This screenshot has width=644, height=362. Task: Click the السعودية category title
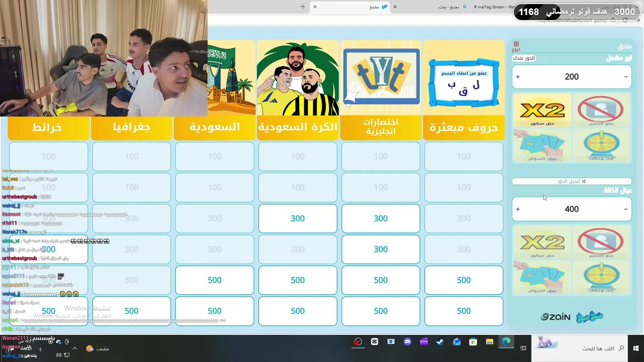(215, 128)
